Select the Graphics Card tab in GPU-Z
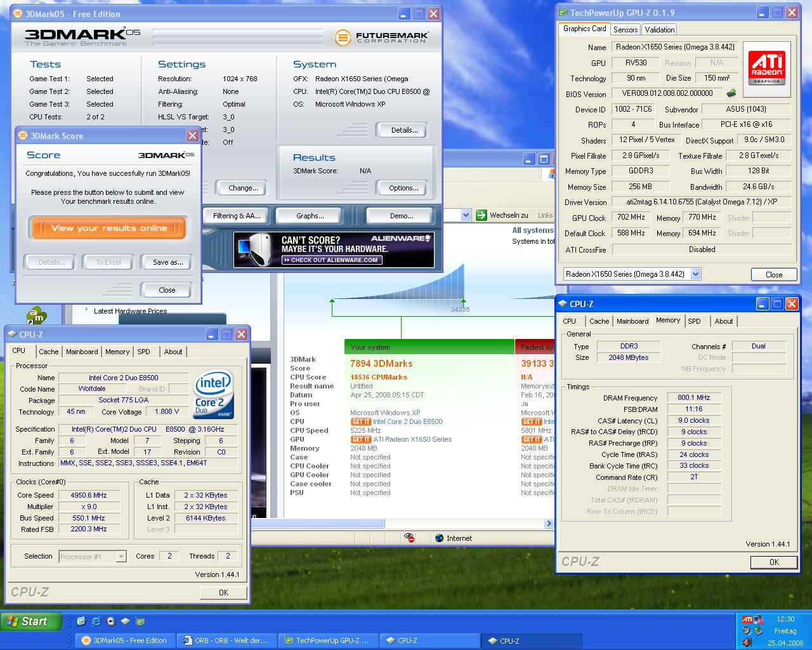Screen dimensions: 812x650 tap(584, 29)
